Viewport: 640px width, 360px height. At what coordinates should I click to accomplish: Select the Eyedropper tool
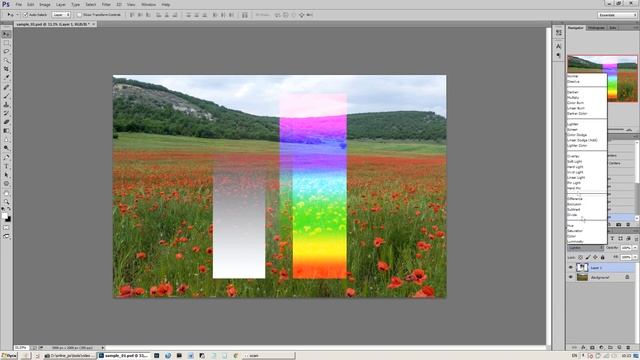coord(6,78)
